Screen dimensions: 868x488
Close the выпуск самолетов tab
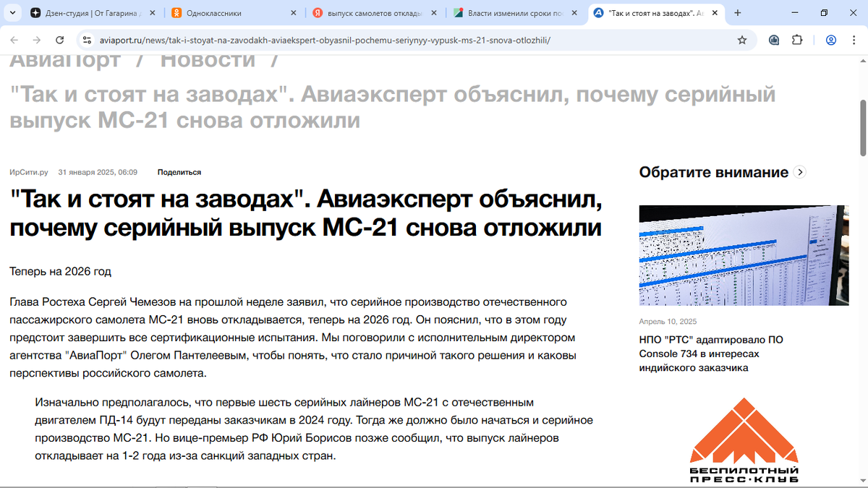[x=433, y=13]
